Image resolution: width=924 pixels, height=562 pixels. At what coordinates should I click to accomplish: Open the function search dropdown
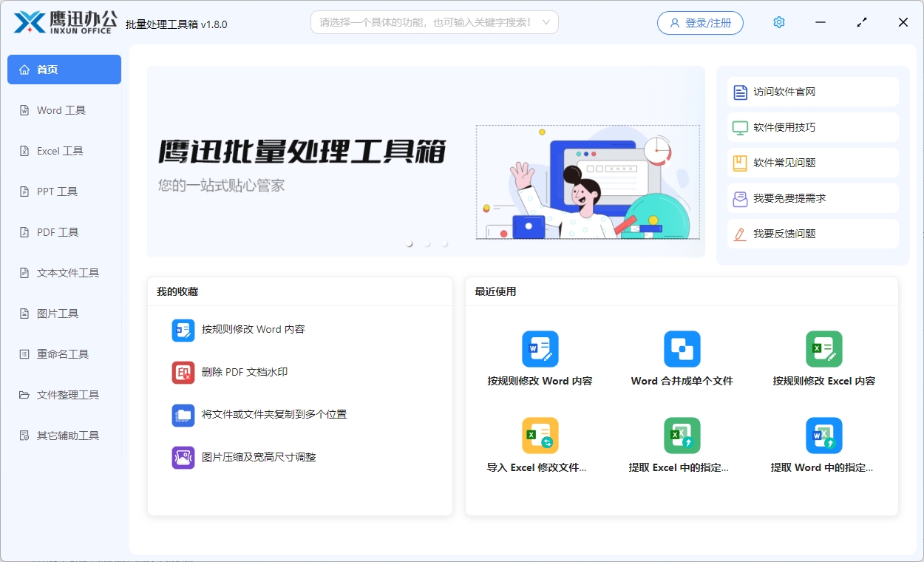click(x=546, y=23)
